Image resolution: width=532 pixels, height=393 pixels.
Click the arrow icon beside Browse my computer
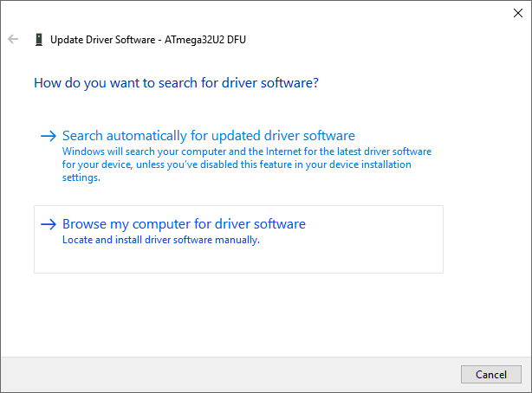(49, 224)
